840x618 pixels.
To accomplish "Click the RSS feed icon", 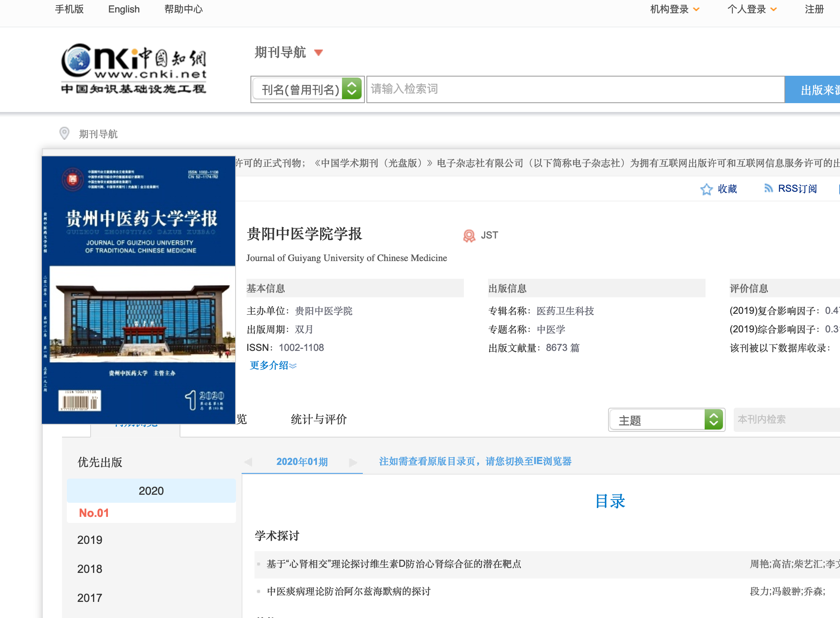I will pyautogui.click(x=768, y=188).
